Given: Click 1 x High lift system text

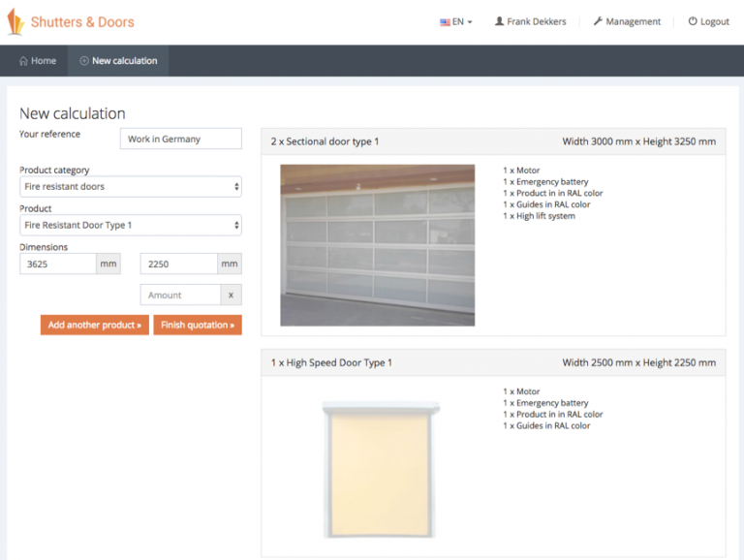Looking at the screenshot, I should [539, 216].
